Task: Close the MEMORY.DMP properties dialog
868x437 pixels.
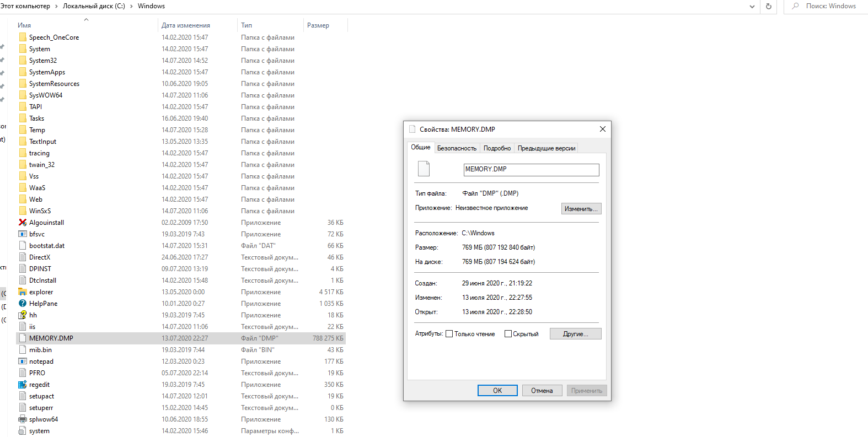Action: point(602,129)
